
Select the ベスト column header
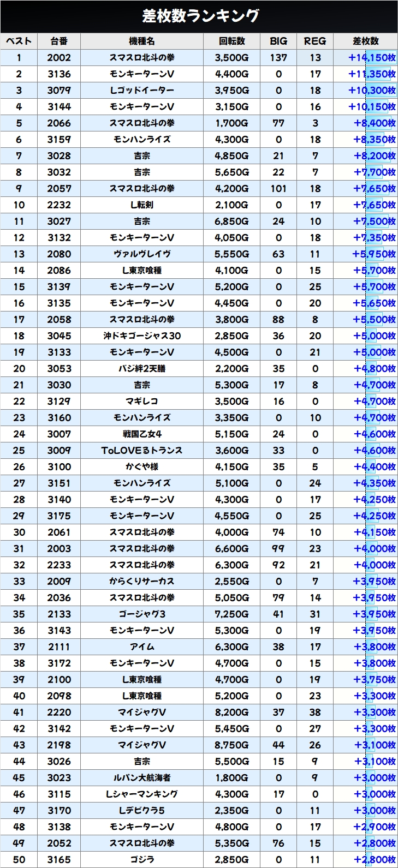tap(19, 41)
